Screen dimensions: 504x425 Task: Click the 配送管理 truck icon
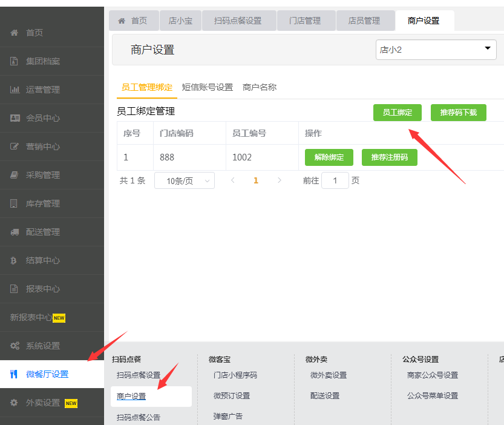[15, 232]
